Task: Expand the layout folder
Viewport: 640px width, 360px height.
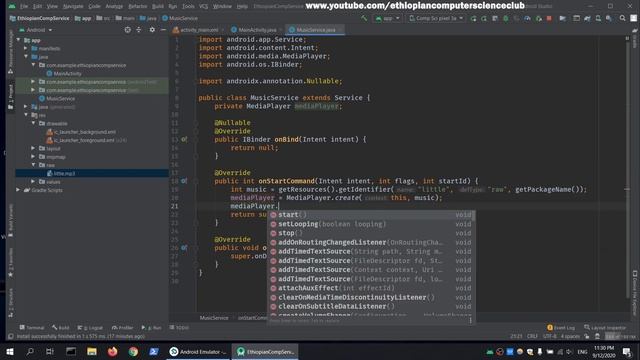Action: [x=33, y=149]
